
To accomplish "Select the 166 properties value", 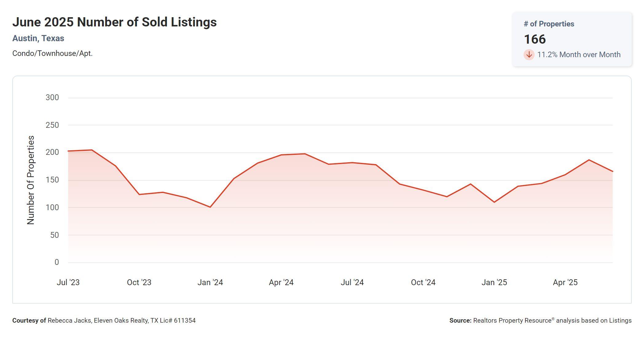I will [x=535, y=39].
